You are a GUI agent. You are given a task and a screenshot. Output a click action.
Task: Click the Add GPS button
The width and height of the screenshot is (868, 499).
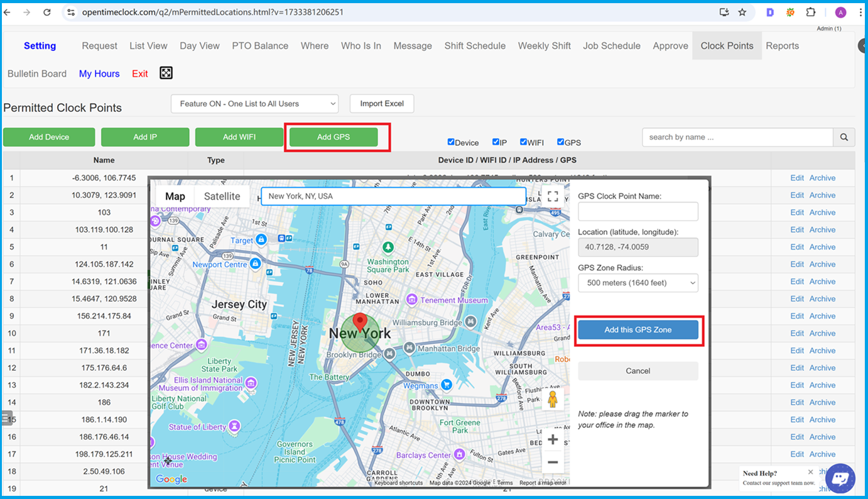[334, 137]
